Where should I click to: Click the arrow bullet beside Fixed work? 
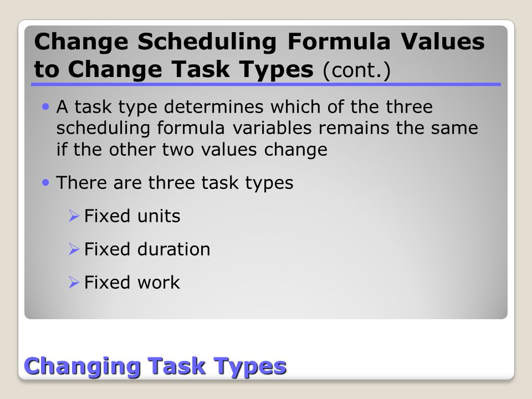pyautogui.click(x=74, y=282)
